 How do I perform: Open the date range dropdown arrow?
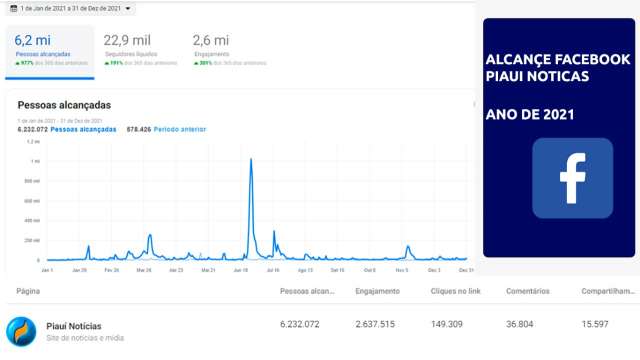click(x=128, y=9)
